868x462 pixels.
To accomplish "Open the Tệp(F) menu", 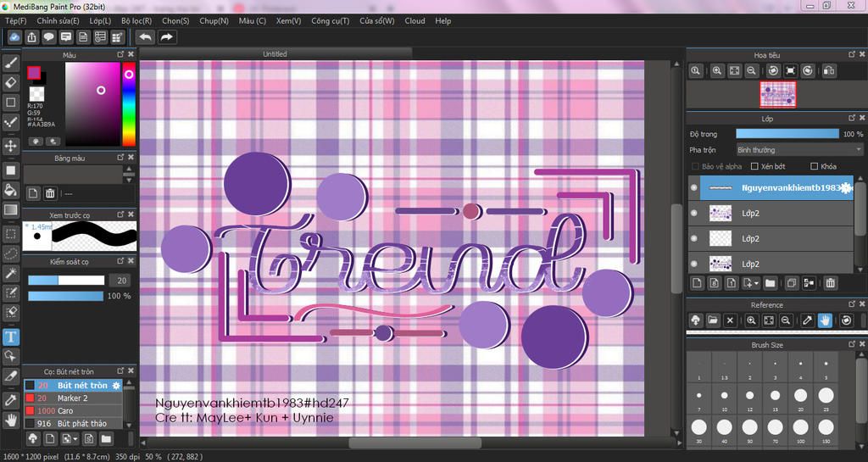I will pos(15,20).
